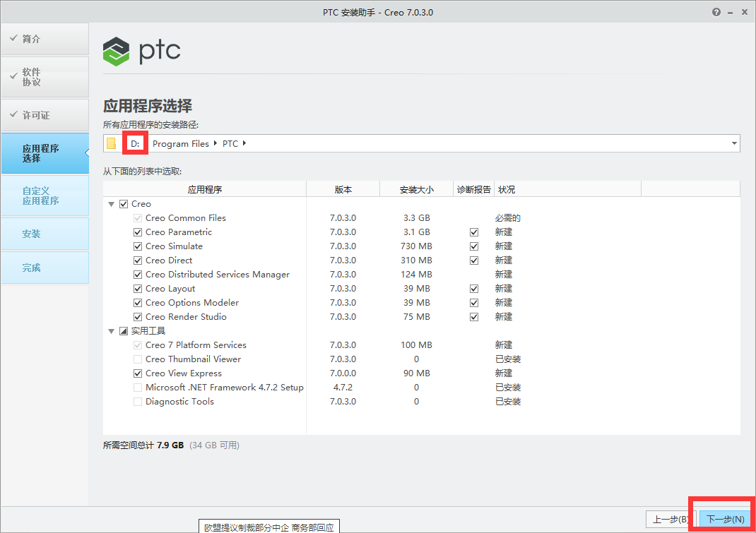Toggle diagnostic report for Creo Render Studio

(473, 316)
